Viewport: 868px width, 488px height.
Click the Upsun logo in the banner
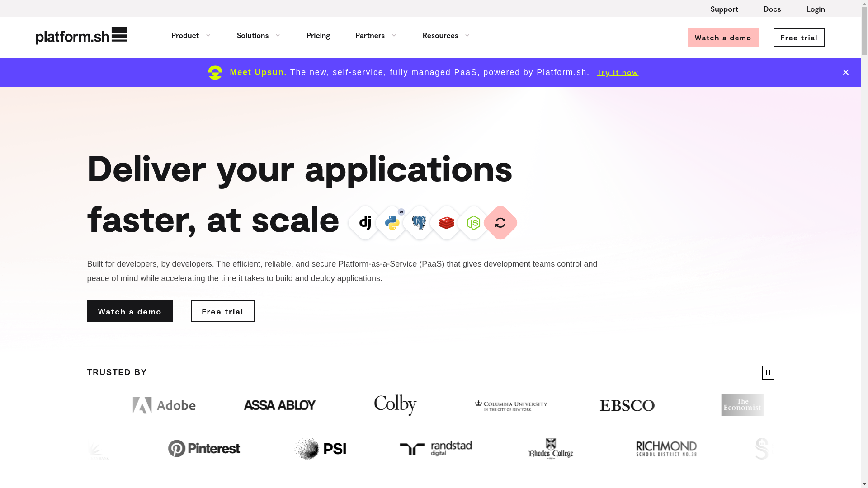(215, 72)
